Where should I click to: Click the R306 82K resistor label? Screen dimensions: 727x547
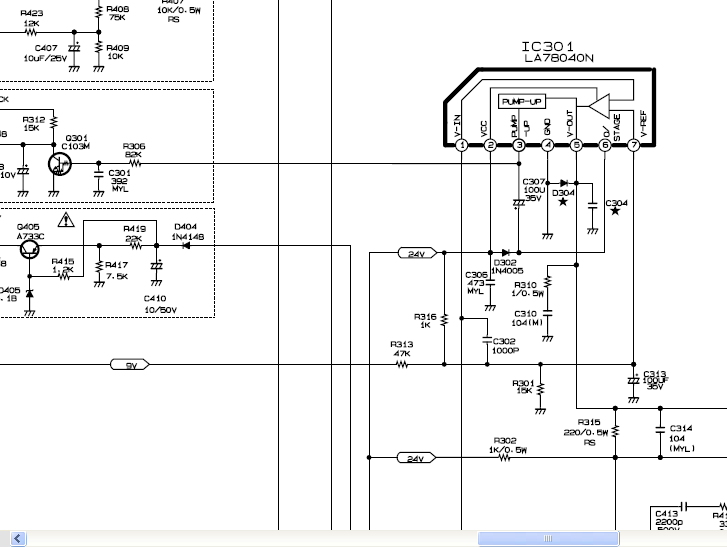pyautogui.click(x=134, y=150)
